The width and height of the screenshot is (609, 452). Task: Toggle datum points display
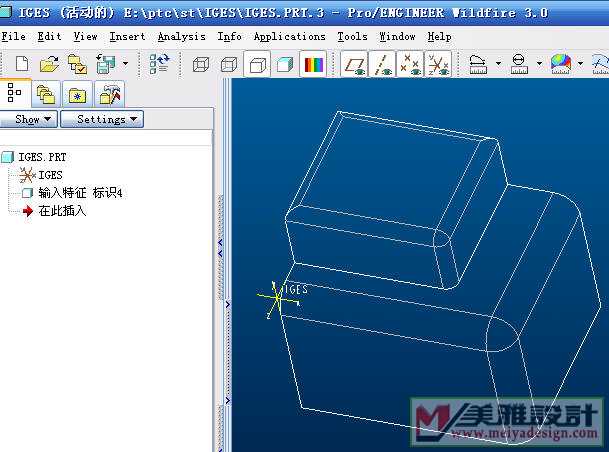tap(411, 64)
